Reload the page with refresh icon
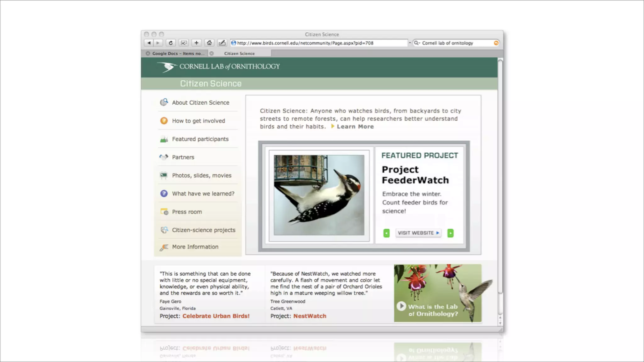644x362 pixels. pos(170,43)
